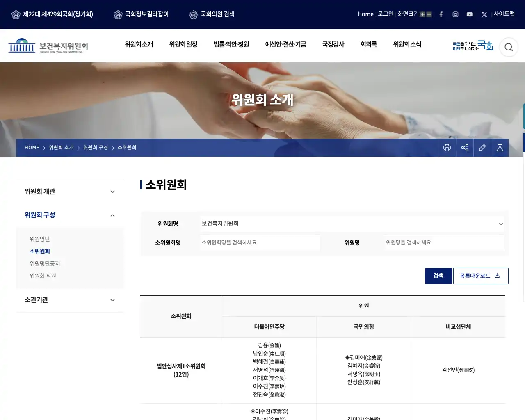Expand the 소관기관 sidebar section
Image resolution: width=525 pixels, height=420 pixels.
click(x=70, y=300)
